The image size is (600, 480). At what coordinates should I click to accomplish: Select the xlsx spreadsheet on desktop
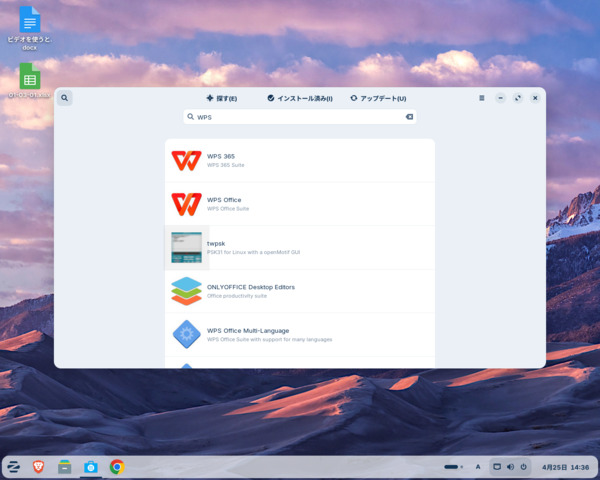coord(29,80)
